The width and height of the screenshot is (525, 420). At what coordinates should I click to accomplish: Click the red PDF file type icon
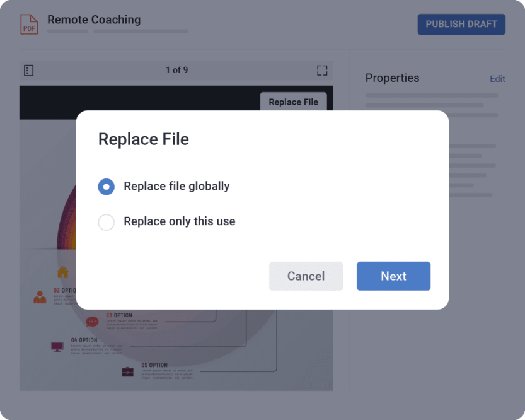pos(28,24)
